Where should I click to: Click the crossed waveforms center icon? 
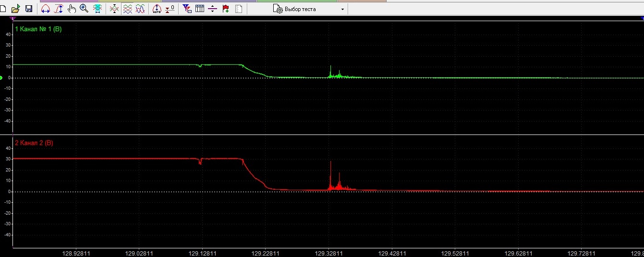coord(114,9)
